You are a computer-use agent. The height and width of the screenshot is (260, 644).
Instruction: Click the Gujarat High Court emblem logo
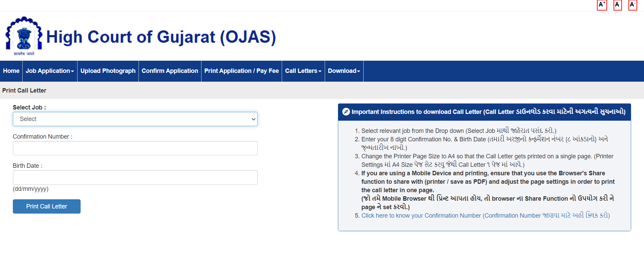click(24, 36)
